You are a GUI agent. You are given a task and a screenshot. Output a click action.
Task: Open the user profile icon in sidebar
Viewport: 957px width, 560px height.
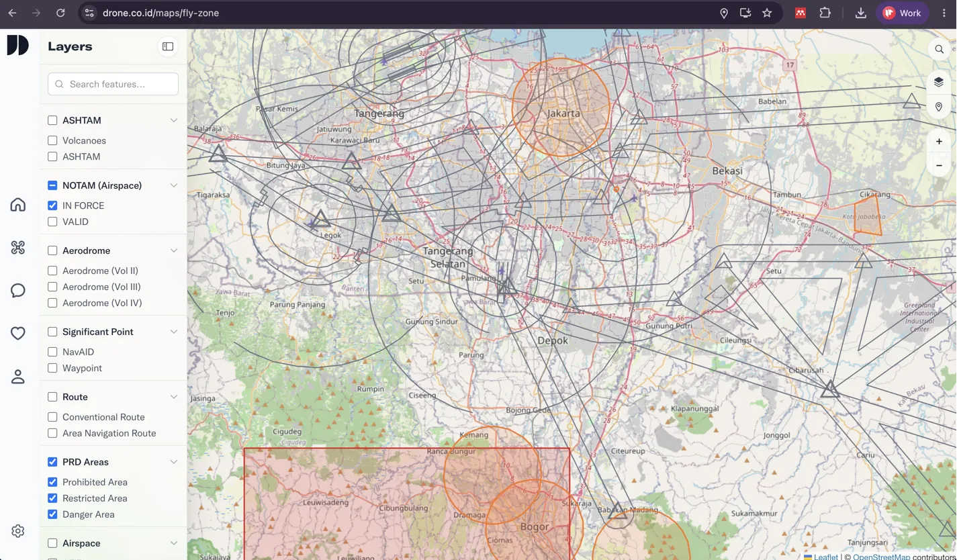18,377
